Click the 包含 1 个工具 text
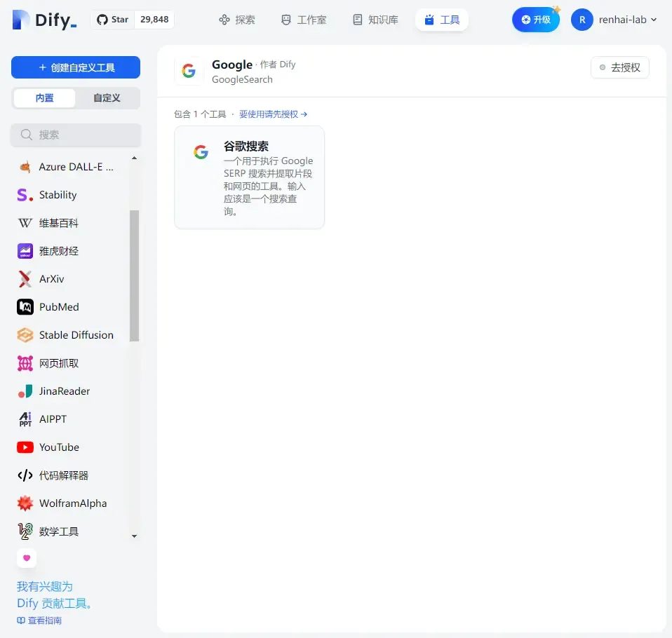This screenshot has height=638, width=672. [200, 114]
